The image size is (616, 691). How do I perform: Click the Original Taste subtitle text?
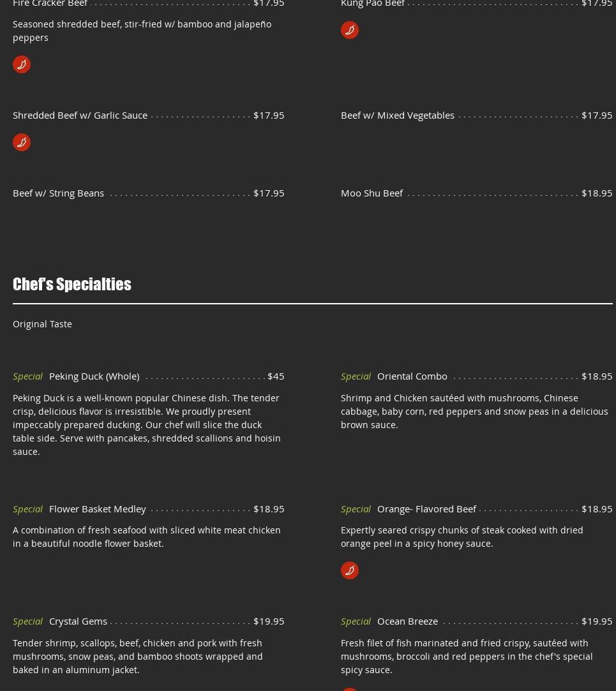pos(42,324)
